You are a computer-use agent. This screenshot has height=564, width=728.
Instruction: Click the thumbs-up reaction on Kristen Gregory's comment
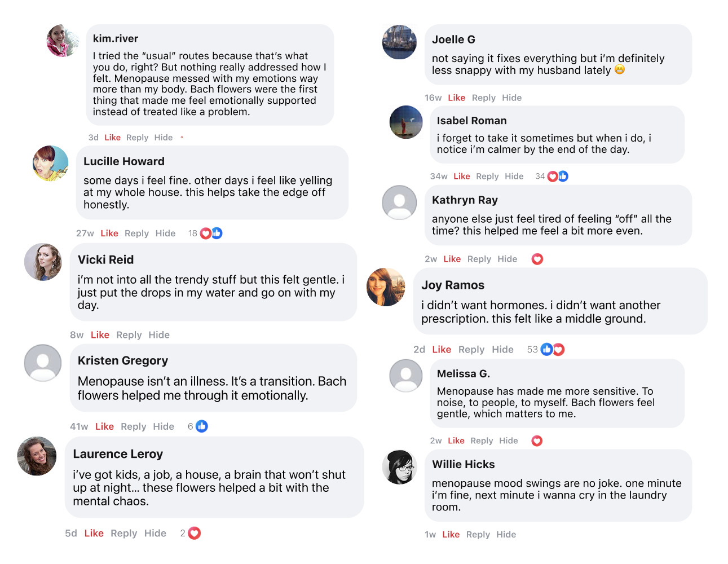[201, 427]
